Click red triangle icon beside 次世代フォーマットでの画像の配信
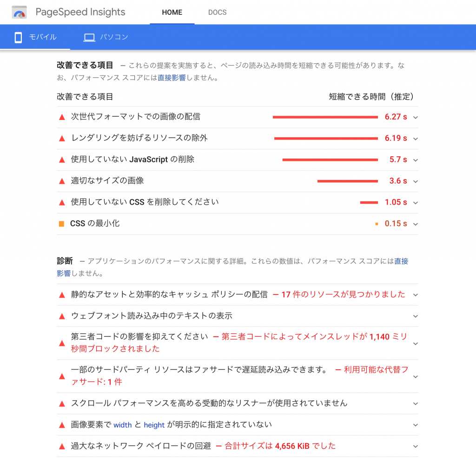Image resolution: width=476 pixels, height=459 pixels. [x=62, y=117]
